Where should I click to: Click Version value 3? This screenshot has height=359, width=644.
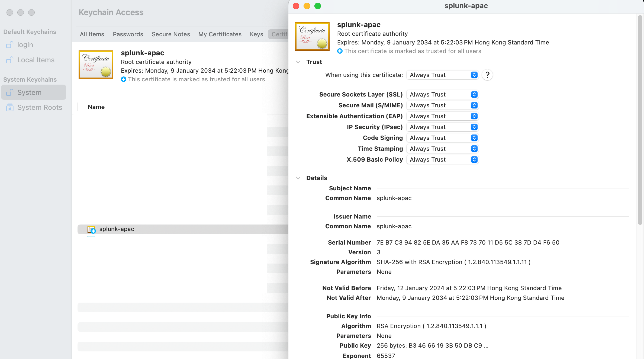coord(378,252)
